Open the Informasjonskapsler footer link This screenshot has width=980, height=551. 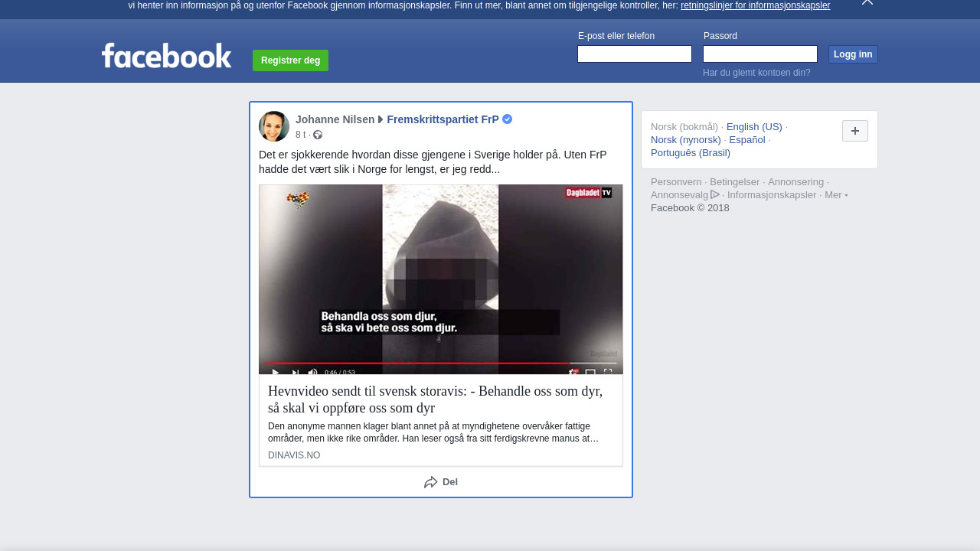[772, 195]
